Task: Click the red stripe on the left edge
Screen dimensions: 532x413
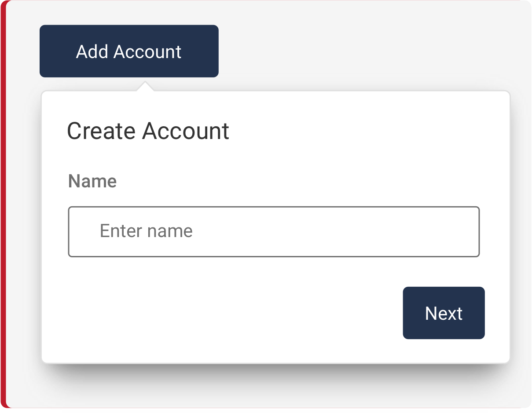Action: [3, 207]
